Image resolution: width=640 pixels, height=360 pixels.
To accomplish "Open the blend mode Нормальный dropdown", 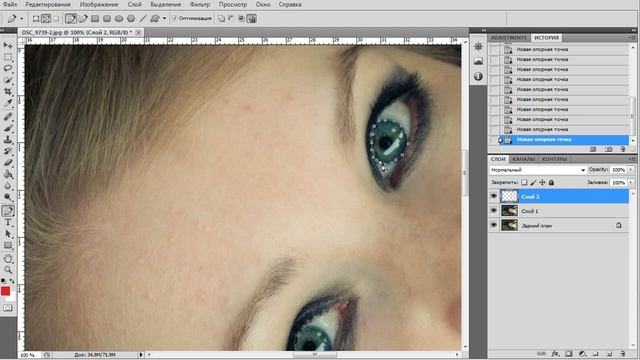I will click(538, 170).
